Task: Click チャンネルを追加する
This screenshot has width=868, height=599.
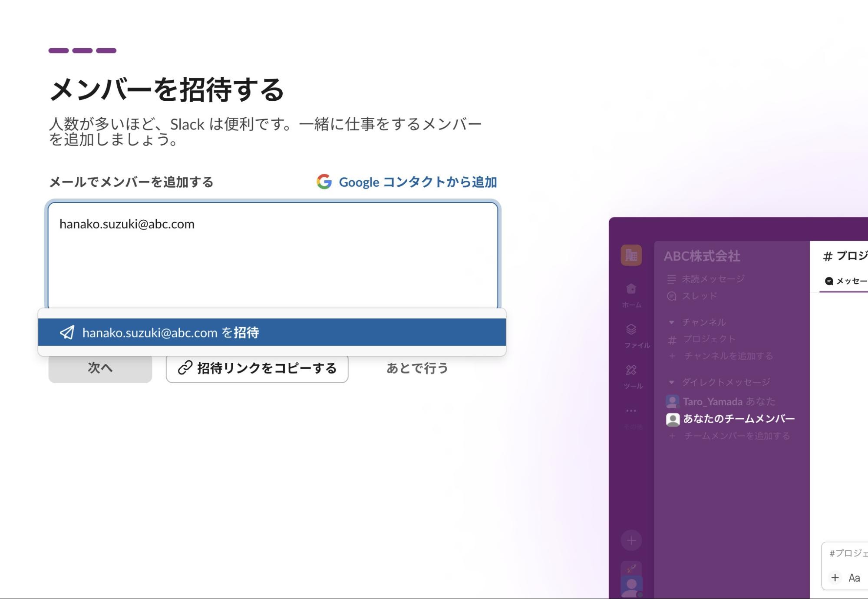Action: pos(729,356)
